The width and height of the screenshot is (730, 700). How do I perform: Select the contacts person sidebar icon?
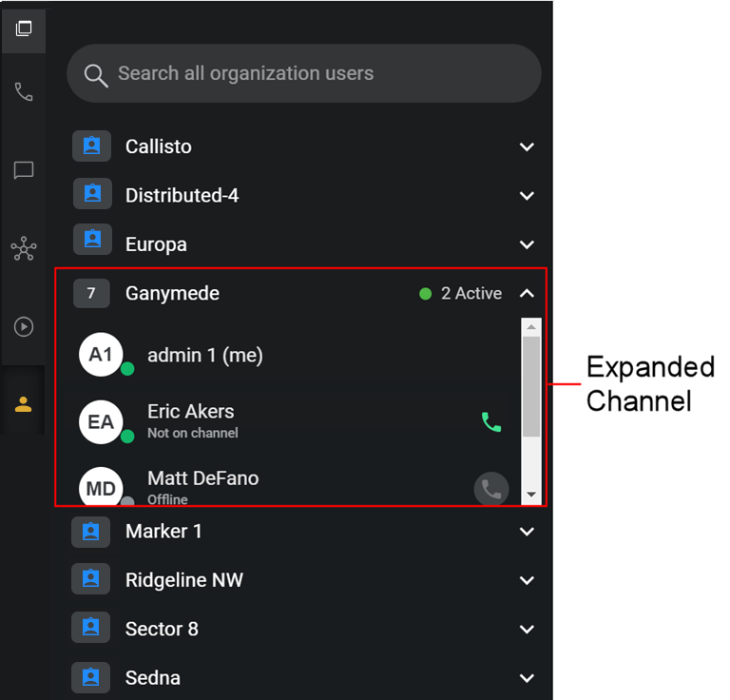[23, 404]
